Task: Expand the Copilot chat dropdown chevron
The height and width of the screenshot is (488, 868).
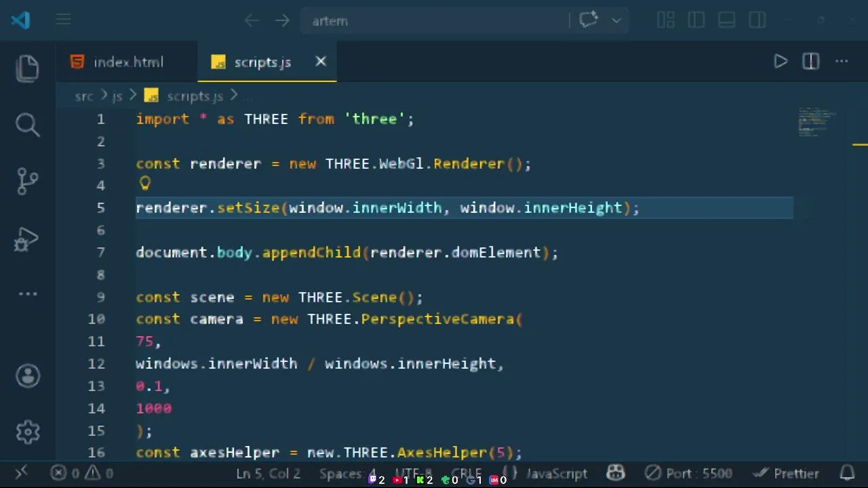Action: click(616, 21)
